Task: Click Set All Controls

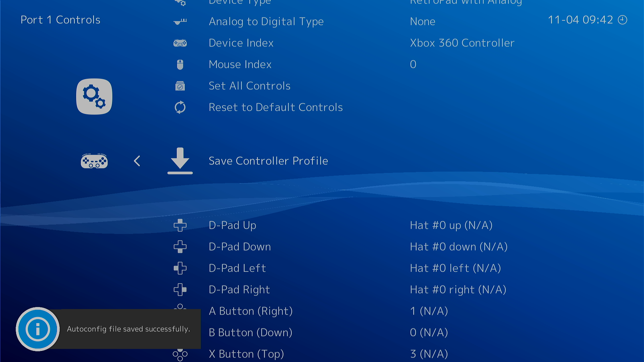Action: (x=250, y=86)
